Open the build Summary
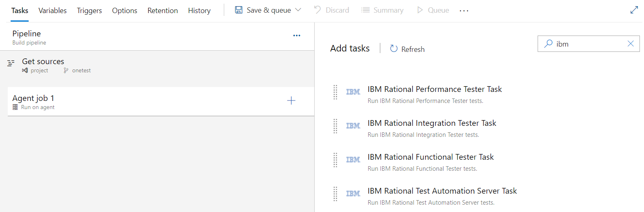Image resolution: width=644 pixels, height=212 pixels. (382, 10)
